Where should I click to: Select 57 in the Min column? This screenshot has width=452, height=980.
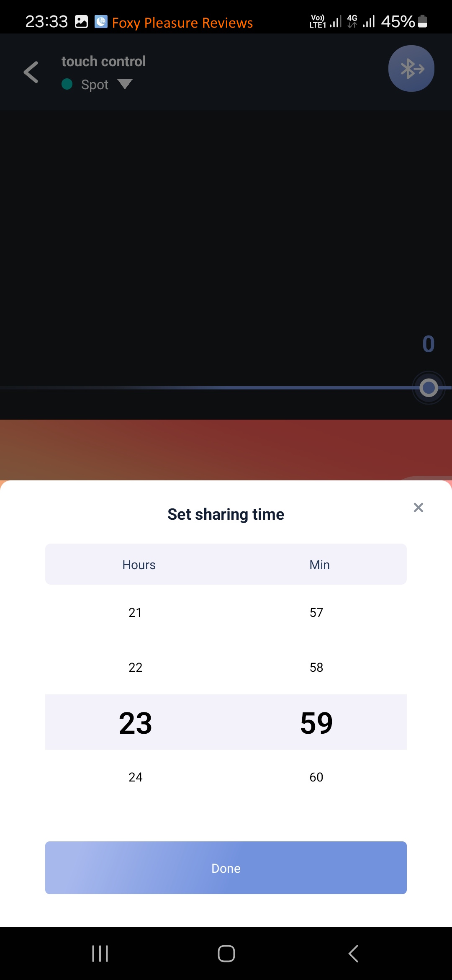pyautogui.click(x=316, y=613)
